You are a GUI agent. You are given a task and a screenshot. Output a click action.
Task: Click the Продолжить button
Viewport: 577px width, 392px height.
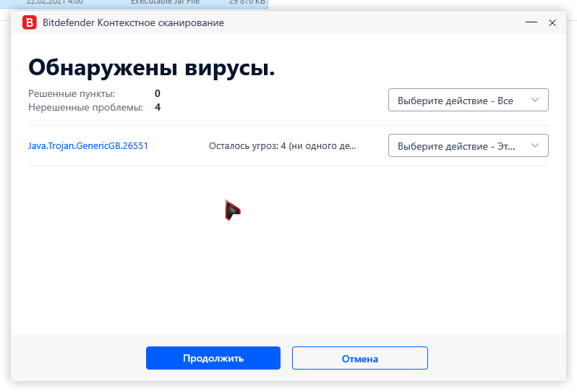coord(213,358)
